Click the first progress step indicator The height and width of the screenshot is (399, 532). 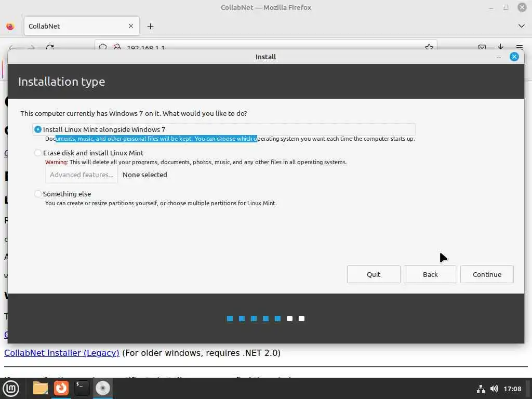coord(230,318)
